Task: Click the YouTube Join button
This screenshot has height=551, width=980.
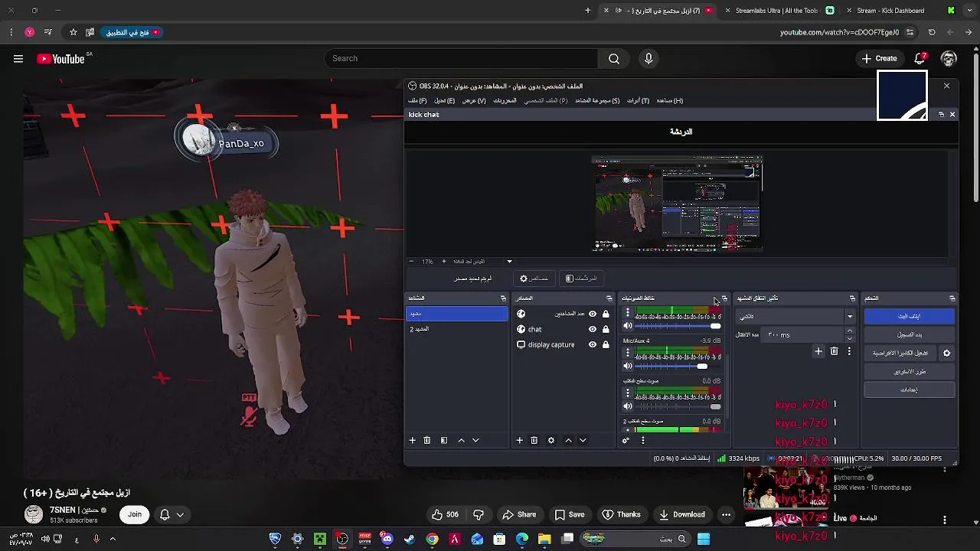Action: (x=135, y=514)
